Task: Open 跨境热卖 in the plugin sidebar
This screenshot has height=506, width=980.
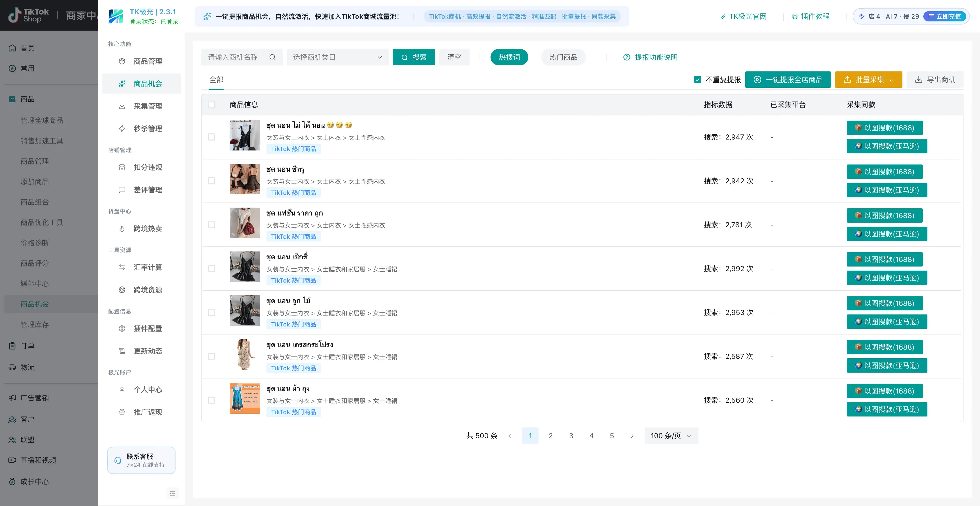Action: pyautogui.click(x=141, y=229)
